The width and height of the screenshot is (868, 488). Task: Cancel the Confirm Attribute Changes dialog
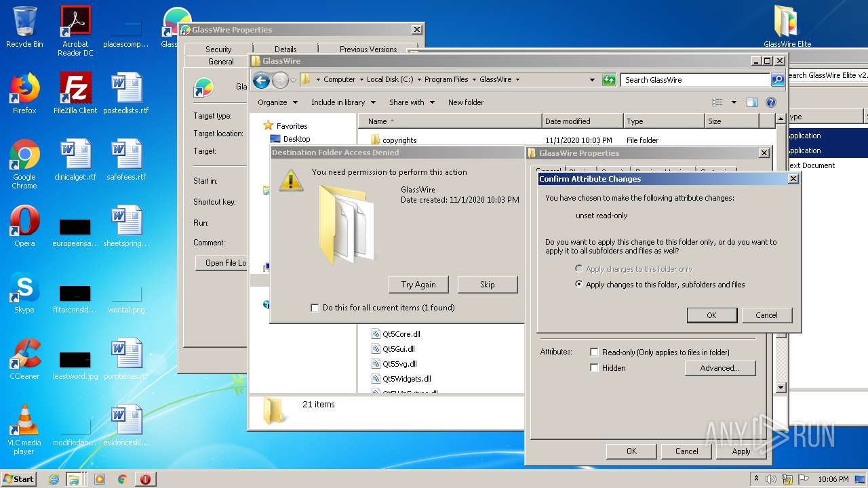click(766, 315)
